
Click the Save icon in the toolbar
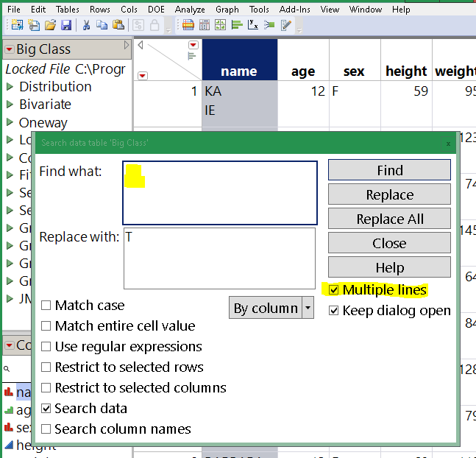[x=66, y=26]
